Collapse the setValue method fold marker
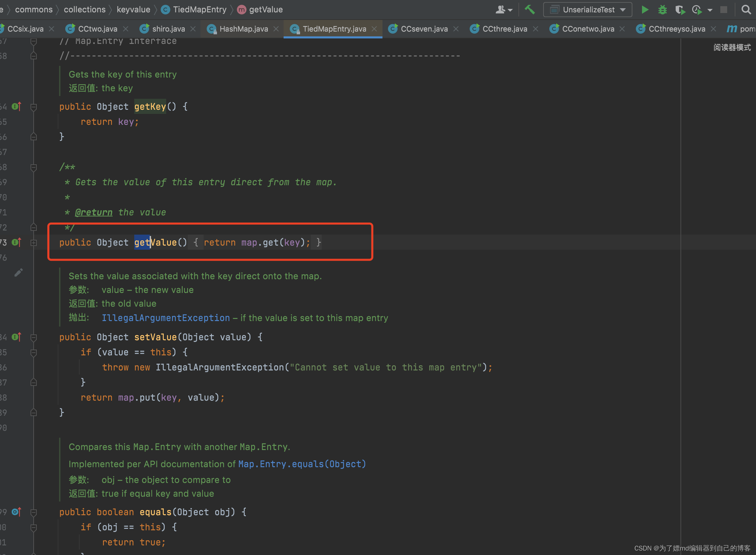This screenshot has width=756, height=555. [34, 338]
